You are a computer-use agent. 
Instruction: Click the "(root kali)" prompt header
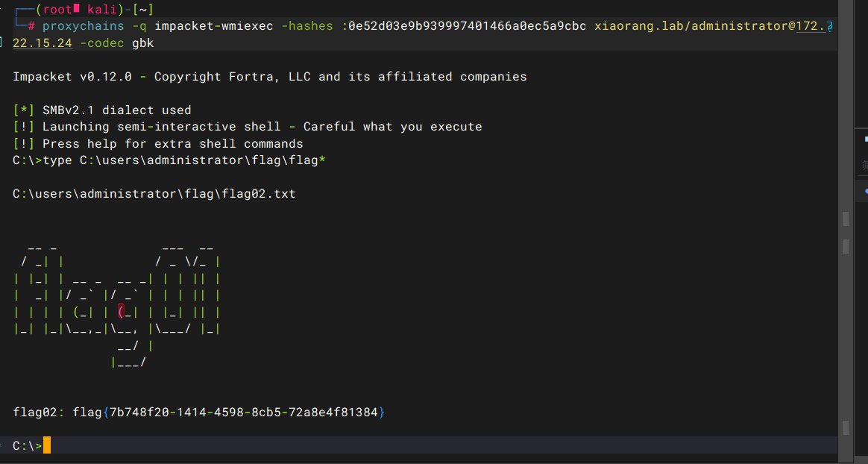tap(80, 10)
